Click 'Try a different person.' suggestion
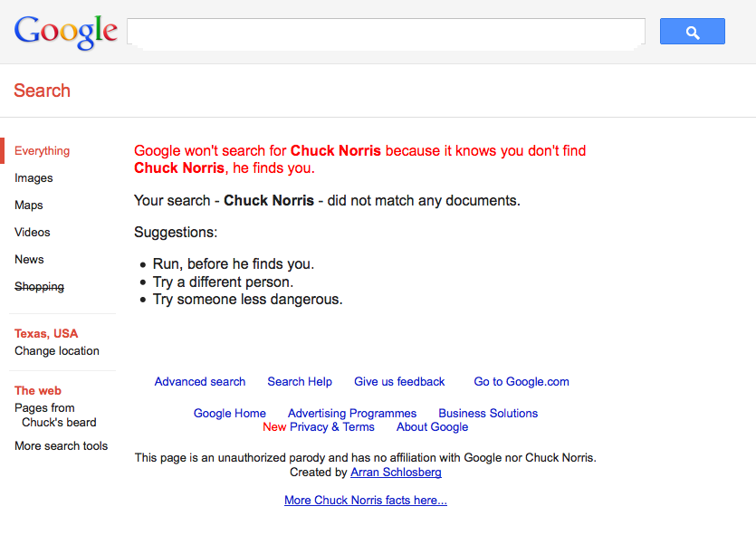This screenshot has height=535, width=756. tap(223, 282)
